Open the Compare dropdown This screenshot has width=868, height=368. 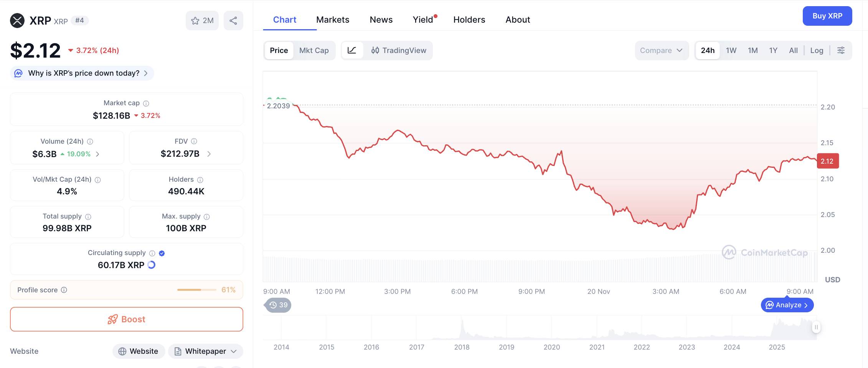[x=661, y=50]
